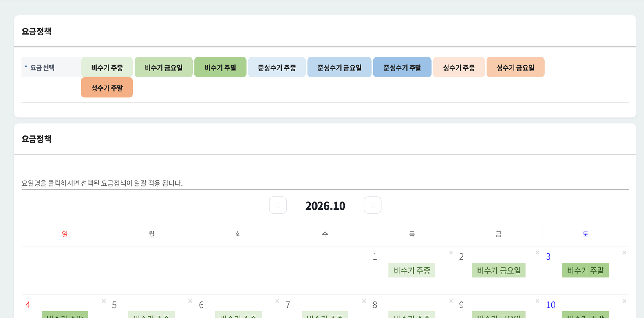Pick the 준성수기 주말 rate option
Image resolution: width=644 pixels, height=318 pixels.
(402, 67)
